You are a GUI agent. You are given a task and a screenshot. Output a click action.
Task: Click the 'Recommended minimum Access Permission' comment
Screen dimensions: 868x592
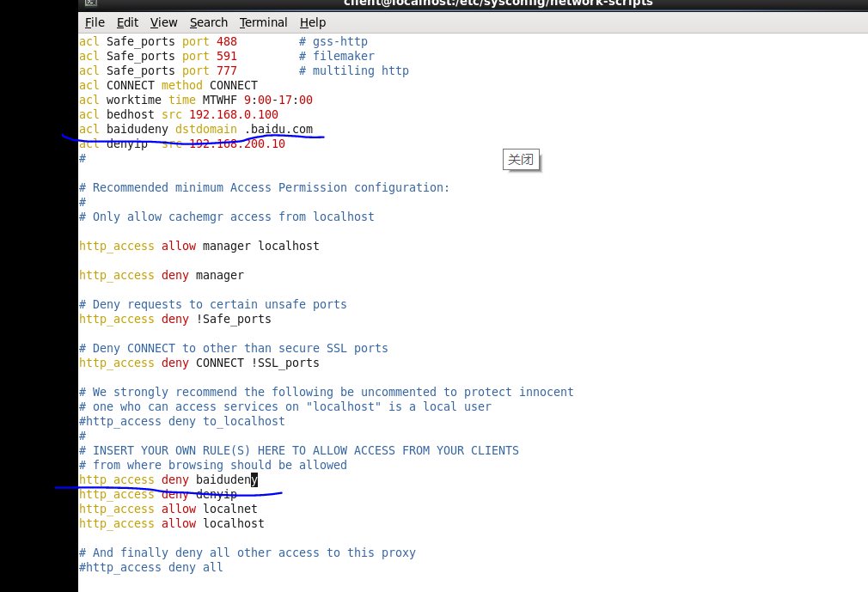pos(265,187)
